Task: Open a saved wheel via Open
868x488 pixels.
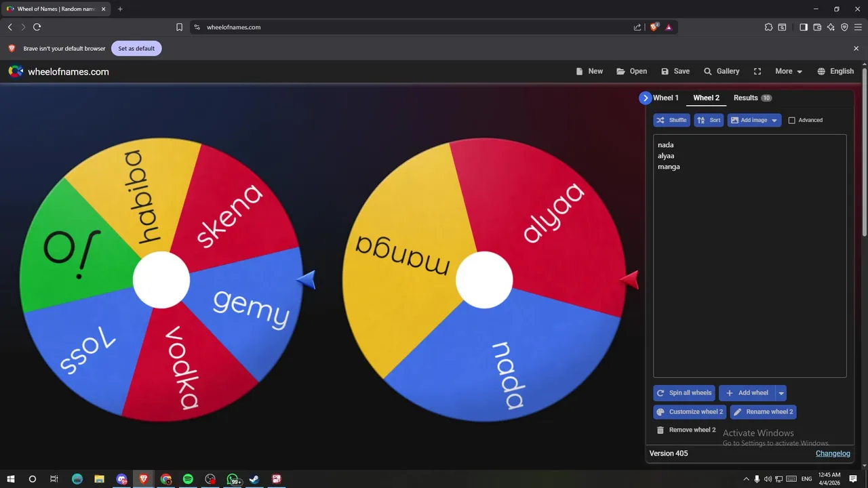Action: [631, 71]
